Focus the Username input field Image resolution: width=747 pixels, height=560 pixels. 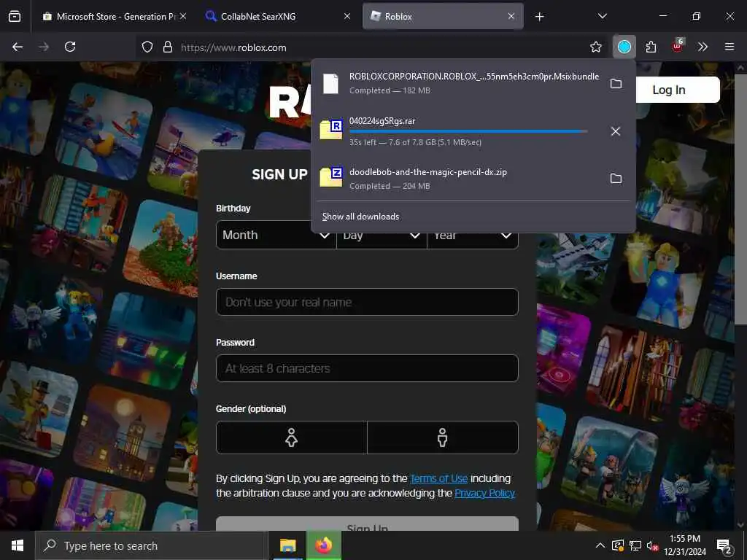(x=367, y=302)
